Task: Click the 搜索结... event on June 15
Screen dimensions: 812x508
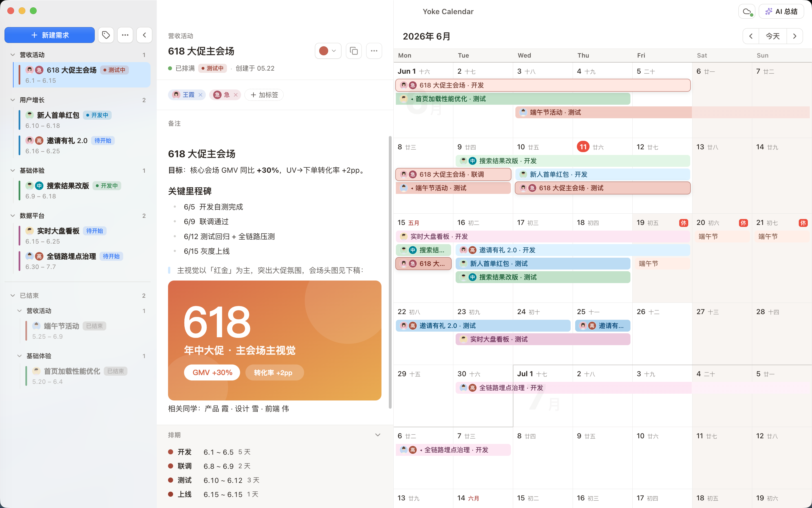Action: (423, 250)
